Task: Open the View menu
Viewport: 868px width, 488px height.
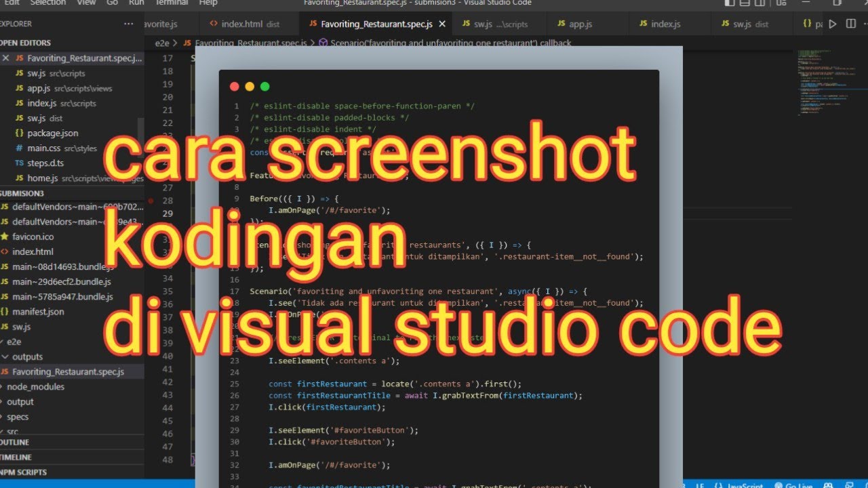Action: tap(86, 3)
